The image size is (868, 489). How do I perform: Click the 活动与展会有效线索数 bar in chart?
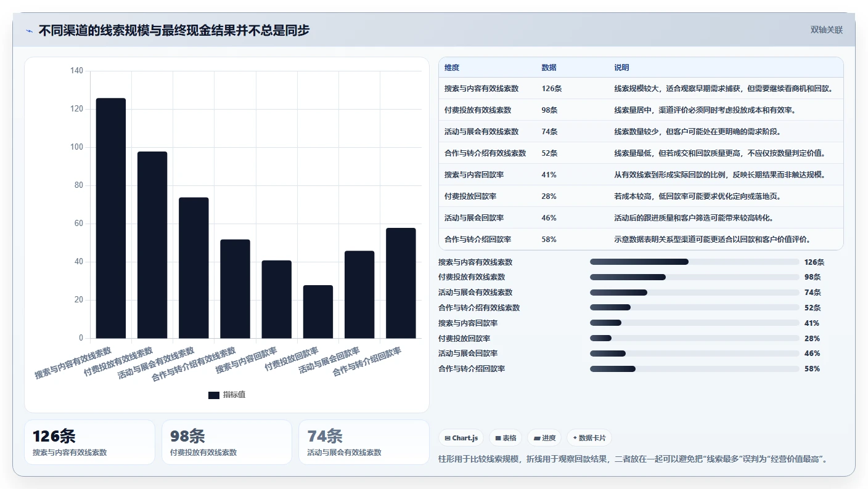pyautogui.click(x=194, y=268)
